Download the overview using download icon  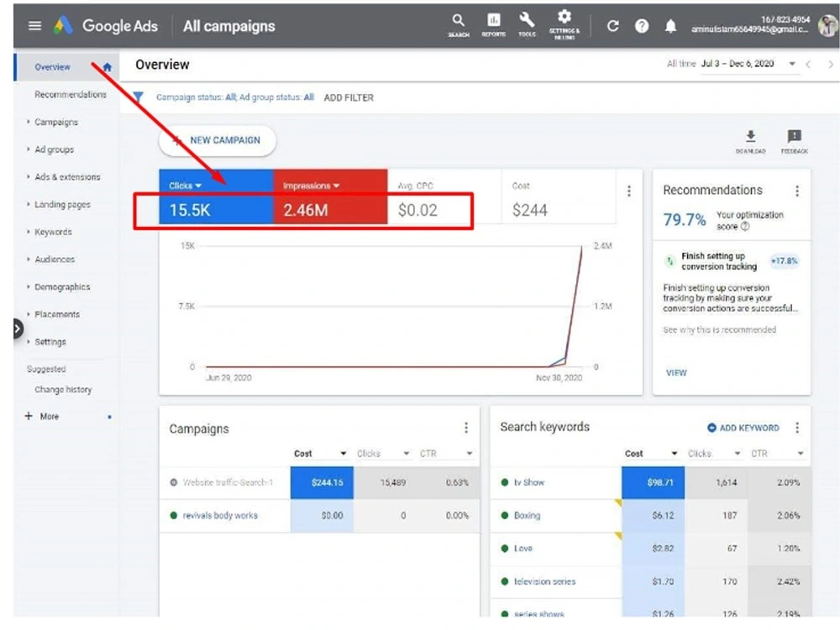(750, 141)
